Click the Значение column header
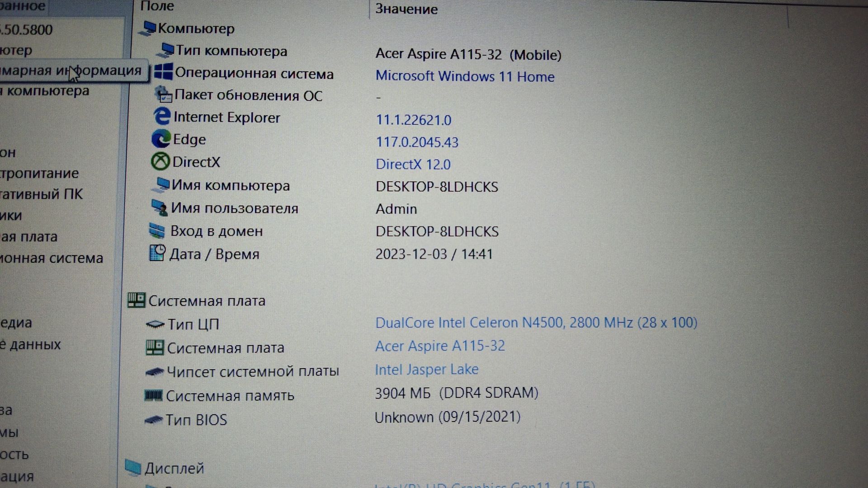The image size is (868, 488). pos(406,9)
